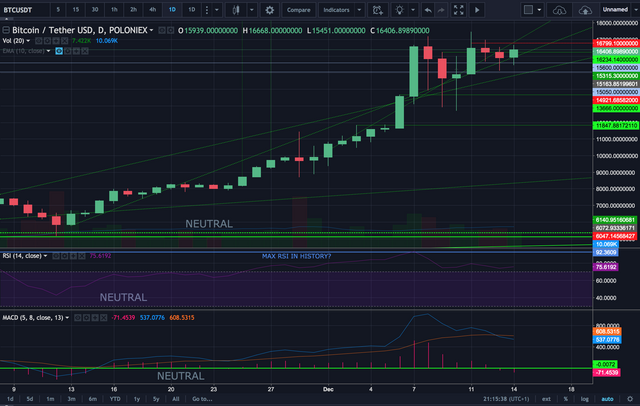Viewport: 640px width, 406px height.
Task: Click red 16799.1 price label
Action: [616, 43]
